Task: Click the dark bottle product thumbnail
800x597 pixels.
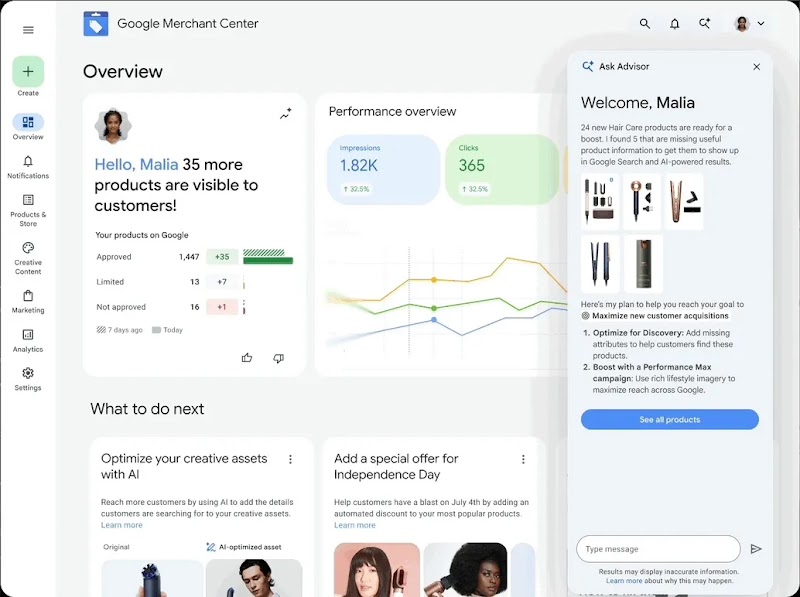Action: click(643, 264)
